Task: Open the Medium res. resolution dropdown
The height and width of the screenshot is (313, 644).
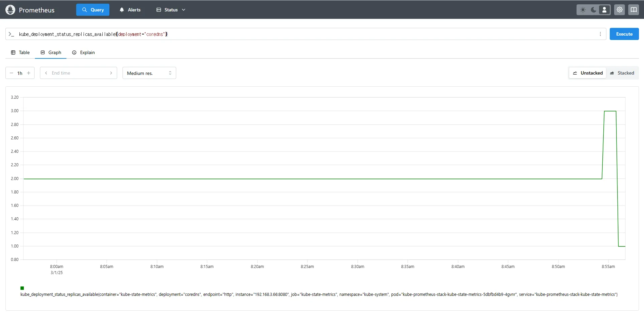Action: tap(149, 73)
